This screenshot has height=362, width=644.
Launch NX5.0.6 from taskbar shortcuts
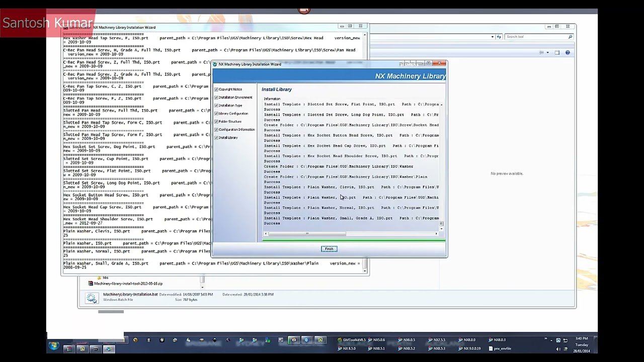click(376, 340)
